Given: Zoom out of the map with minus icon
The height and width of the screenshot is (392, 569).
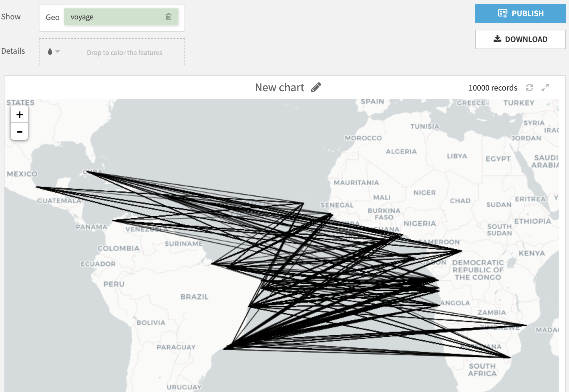Looking at the screenshot, I should [x=19, y=131].
